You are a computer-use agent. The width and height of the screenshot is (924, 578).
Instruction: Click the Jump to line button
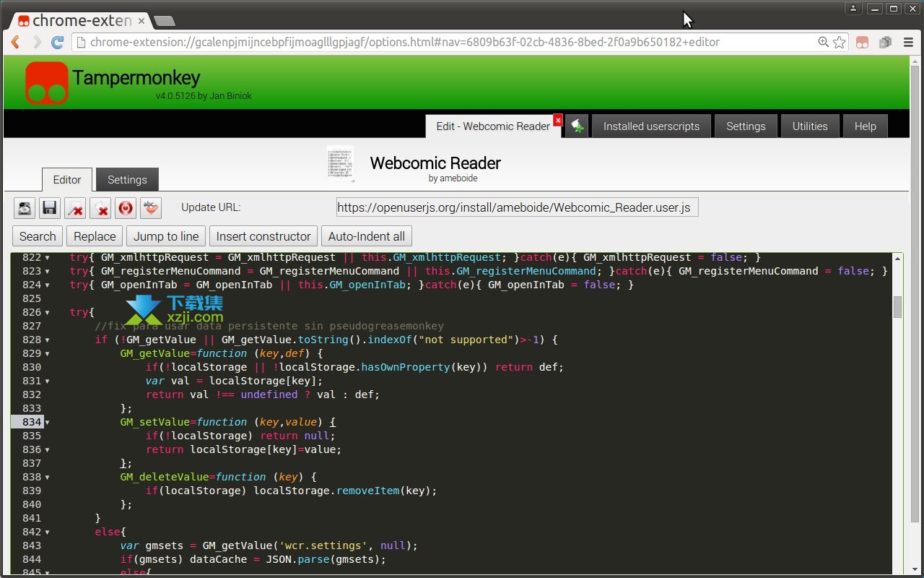point(166,236)
